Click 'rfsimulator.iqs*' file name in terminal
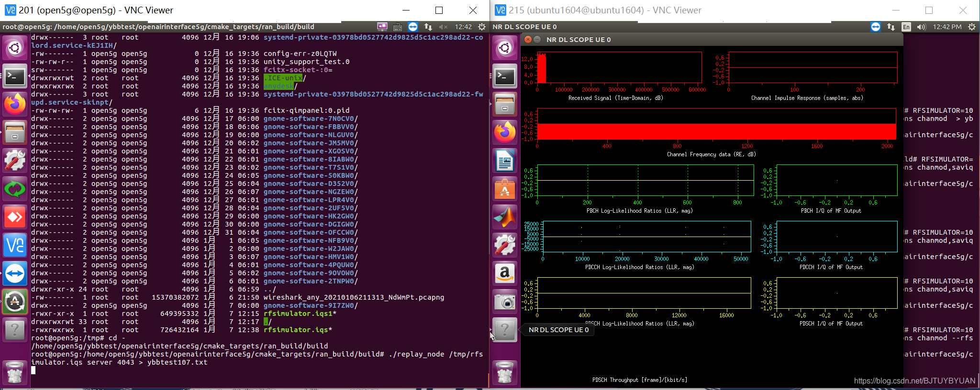980x390 pixels. click(298, 330)
